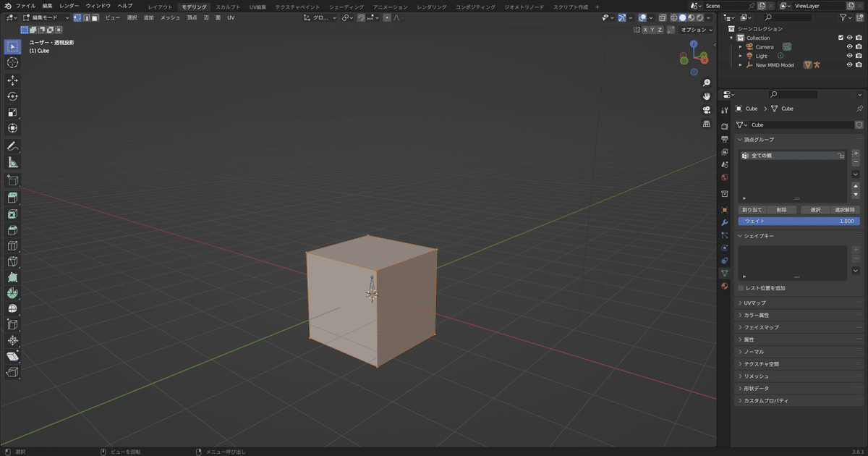
Task: Open the Material properties tab icon
Action: (x=725, y=286)
